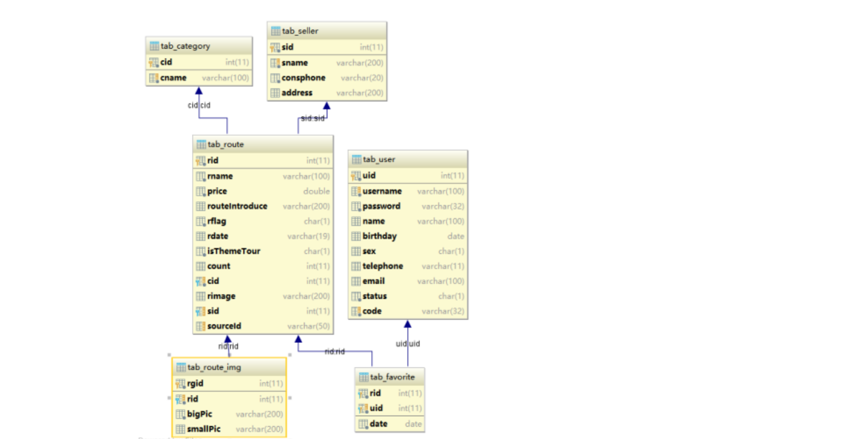Select the tab_seller table title
868x439 pixels.
click(x=300, y=31)
